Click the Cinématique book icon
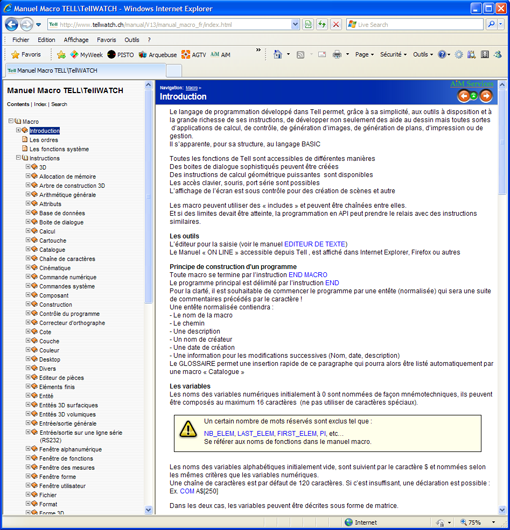This screenshot has height=530, width=510. tap(34, 267)
